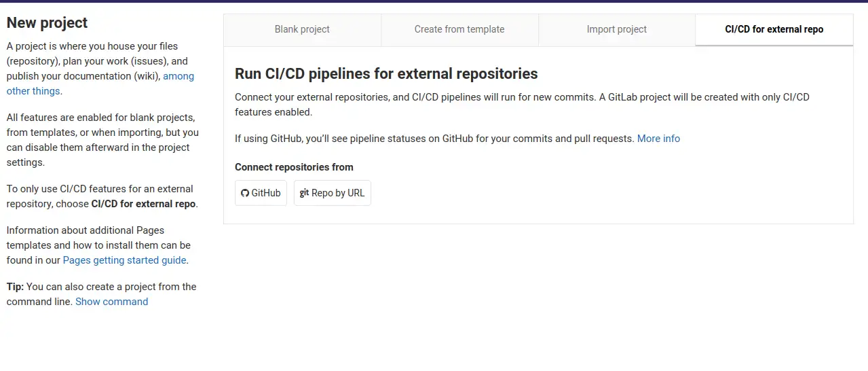The height and width of the screenshot is (371, 868).
Task: Click the Run CI/CD pipelines heading
Action: [386, 73]
